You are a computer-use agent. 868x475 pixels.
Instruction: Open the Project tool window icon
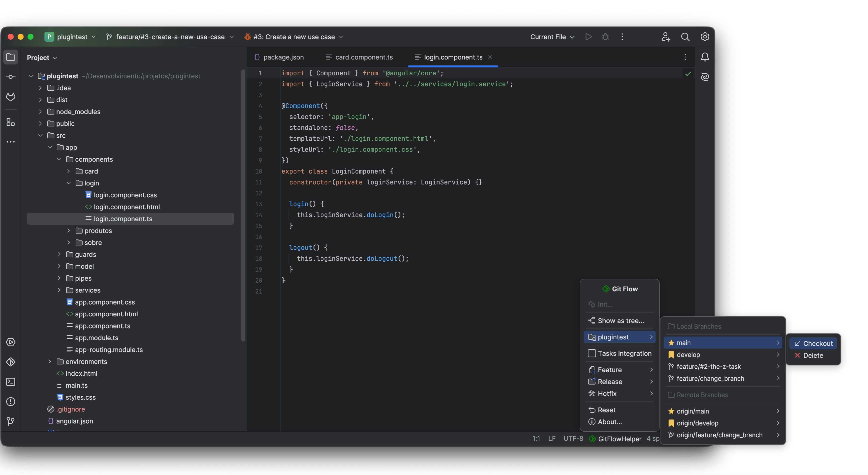(11, 57)
